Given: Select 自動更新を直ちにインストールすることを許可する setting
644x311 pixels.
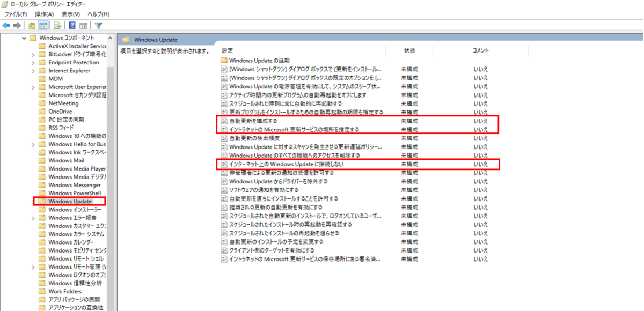Looking at the screenshot, I should pyautogui.click(x=283, y=198).
